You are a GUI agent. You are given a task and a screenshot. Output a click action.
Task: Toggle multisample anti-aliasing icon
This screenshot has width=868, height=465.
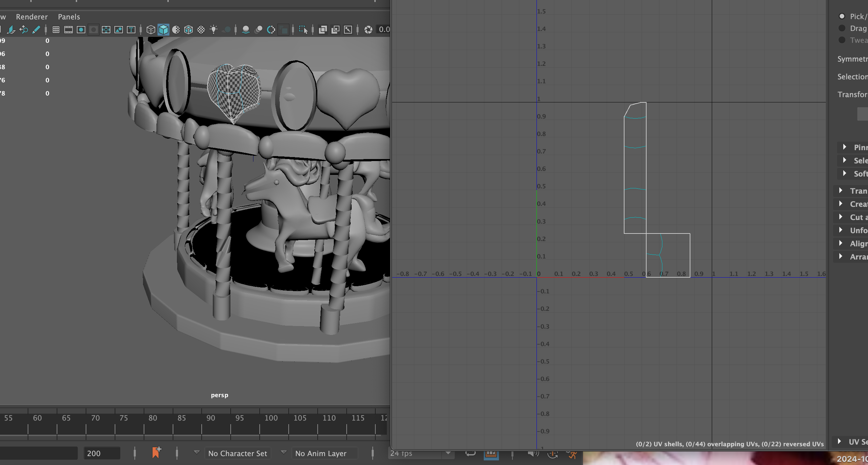(x=271, y=30)
